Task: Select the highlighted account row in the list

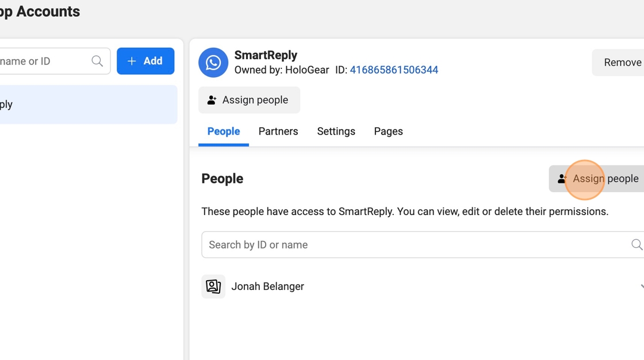Action: pyautogui.click(x=89, y=105)
